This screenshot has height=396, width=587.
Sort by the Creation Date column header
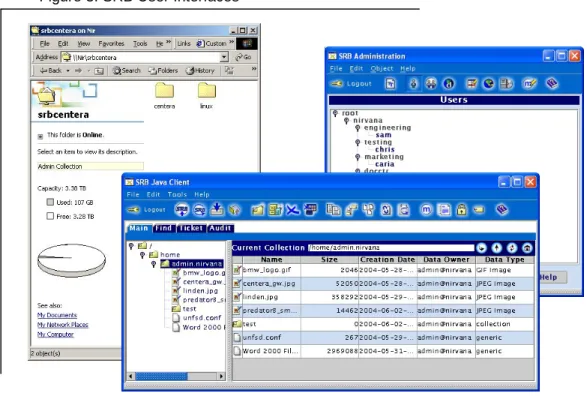pyautogui.click(x=387, y=259)
